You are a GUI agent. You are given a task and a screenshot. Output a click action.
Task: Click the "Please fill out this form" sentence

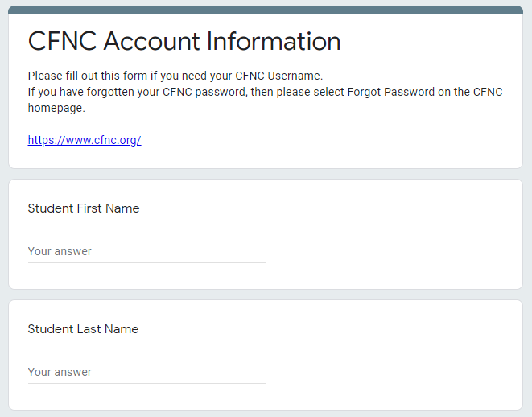[89, 76]
